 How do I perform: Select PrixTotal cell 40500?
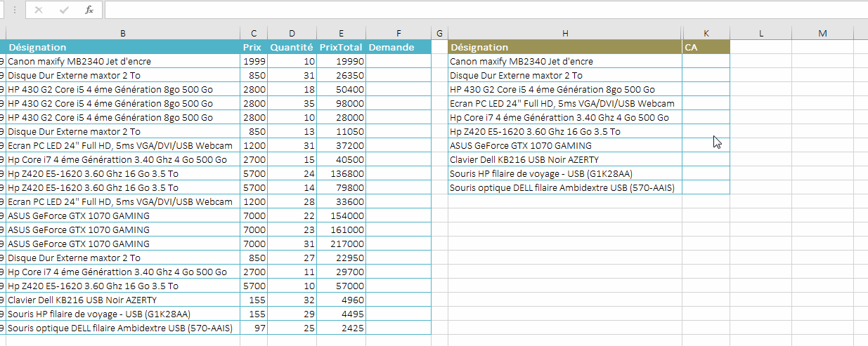click(341, 159)
